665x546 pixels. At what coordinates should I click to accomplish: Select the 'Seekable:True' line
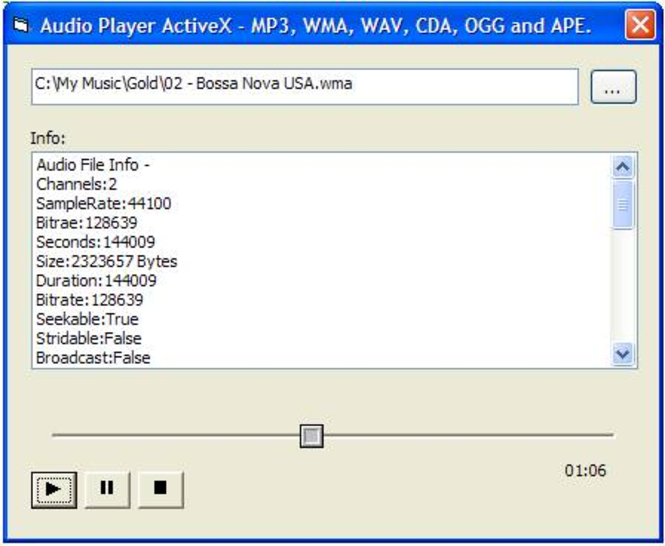87,319
